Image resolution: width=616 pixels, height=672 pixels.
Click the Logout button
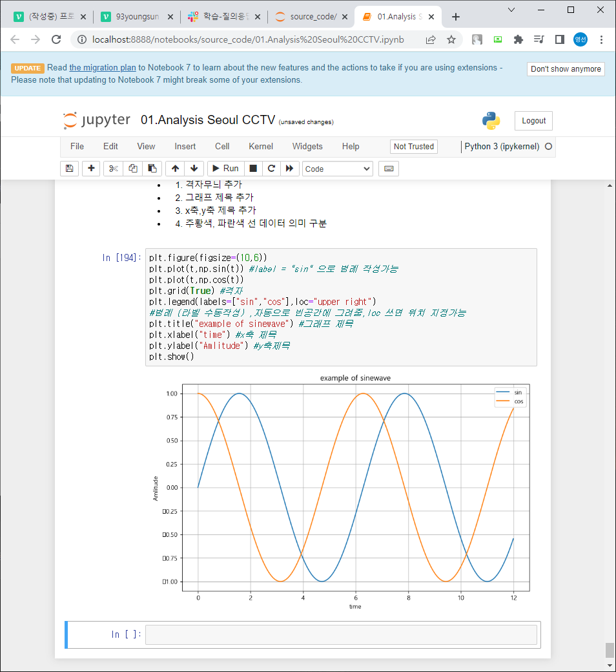(534, 121)
